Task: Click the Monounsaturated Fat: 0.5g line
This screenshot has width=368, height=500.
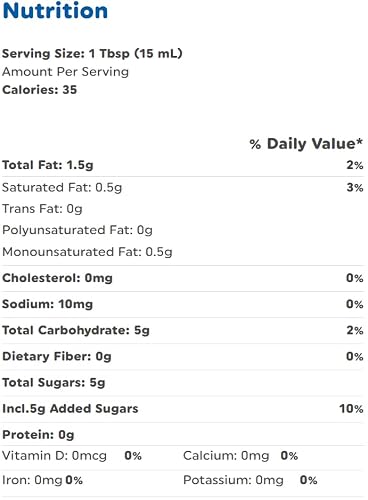Action: click(x=87, y=252)
